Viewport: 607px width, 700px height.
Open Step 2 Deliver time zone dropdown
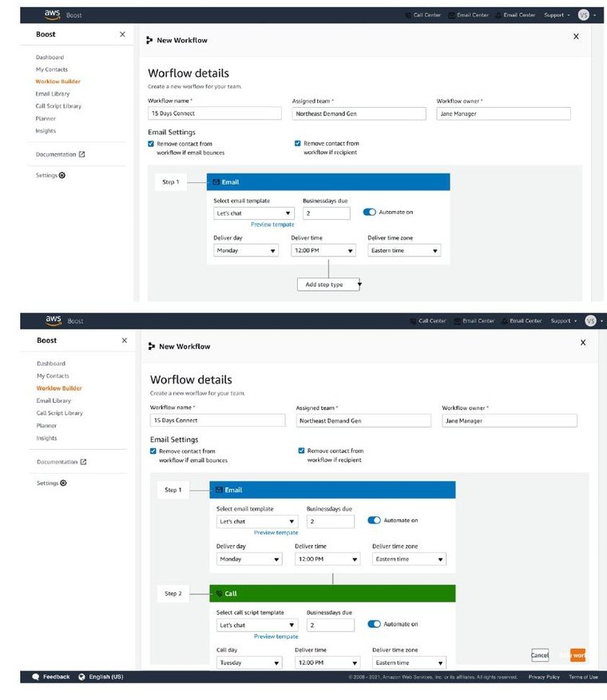click(409, 662)
